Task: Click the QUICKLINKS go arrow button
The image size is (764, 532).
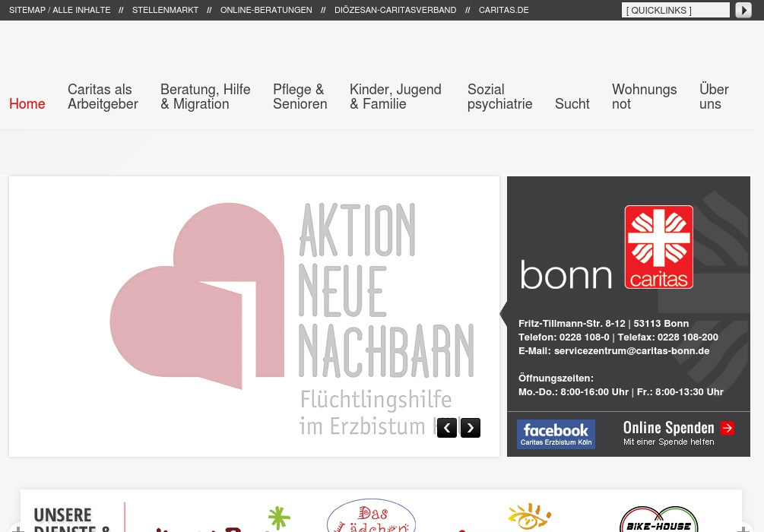Action: point(743,10)
